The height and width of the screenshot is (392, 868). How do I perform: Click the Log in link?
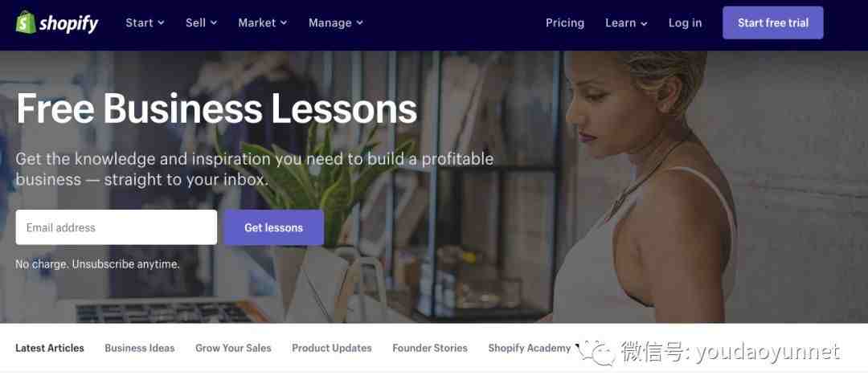[685, 22]
